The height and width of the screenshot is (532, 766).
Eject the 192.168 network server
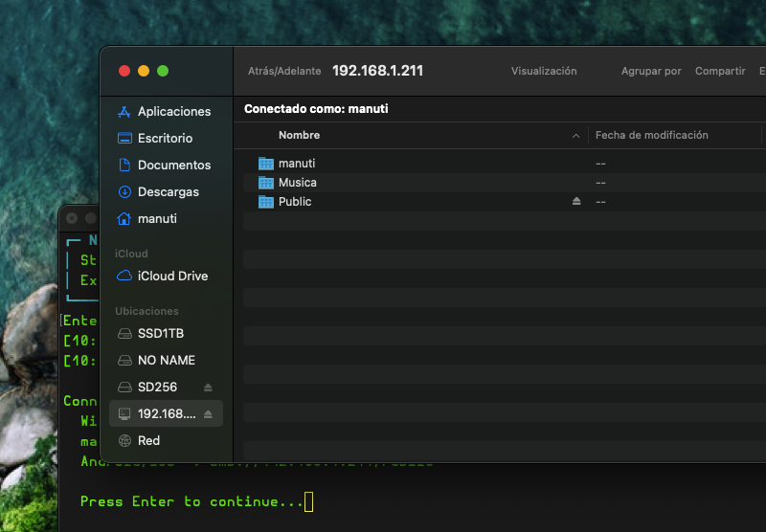coord(208,414)
